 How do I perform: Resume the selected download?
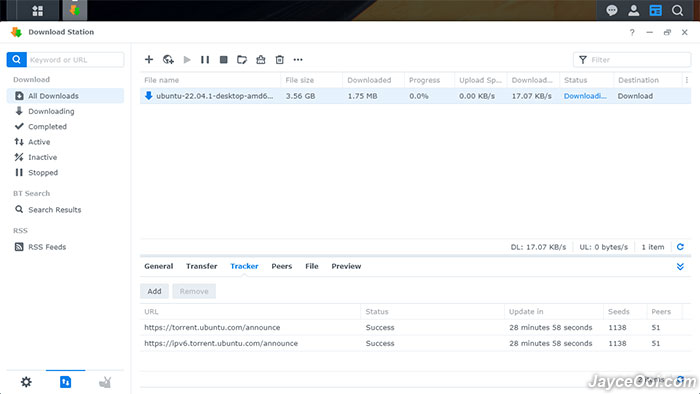pos(187,59)
